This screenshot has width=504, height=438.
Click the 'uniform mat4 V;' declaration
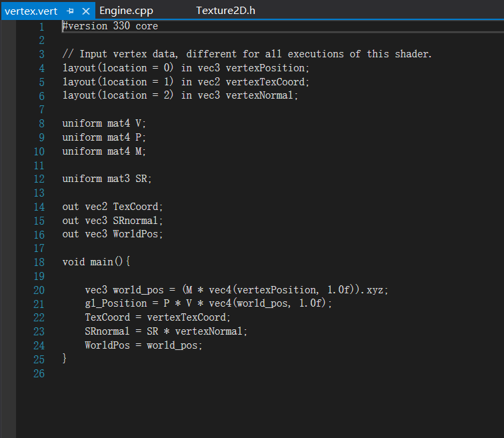click(104, 123)
